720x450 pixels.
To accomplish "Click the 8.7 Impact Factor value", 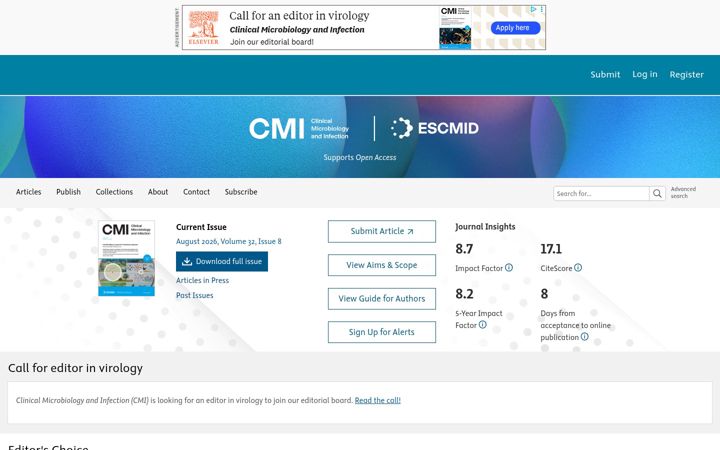I will point(464,249).
